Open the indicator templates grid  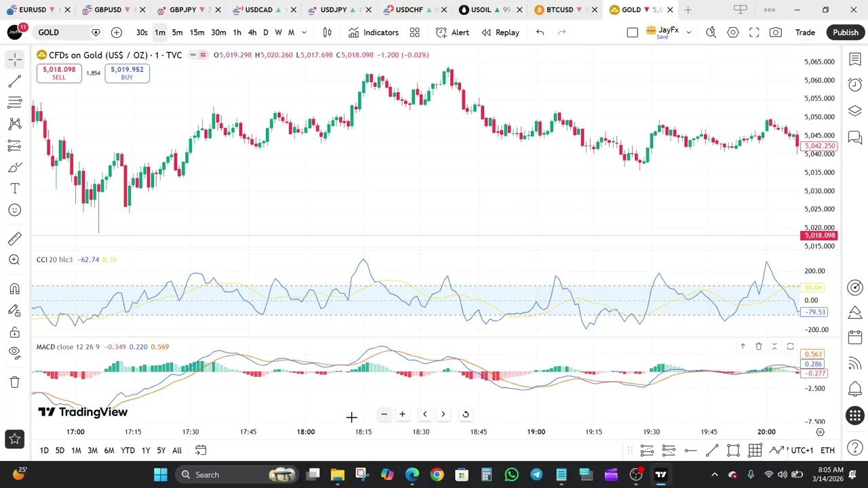click(x=414, y=33)
